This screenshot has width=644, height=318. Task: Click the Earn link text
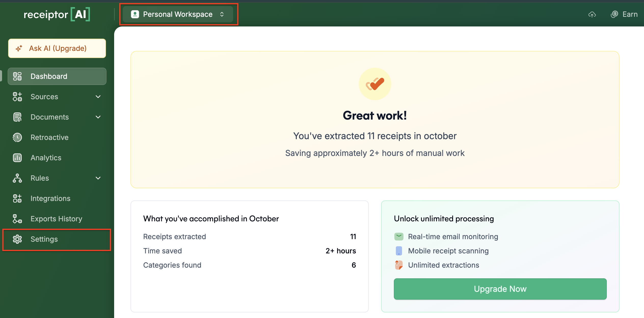click(630, 14)
